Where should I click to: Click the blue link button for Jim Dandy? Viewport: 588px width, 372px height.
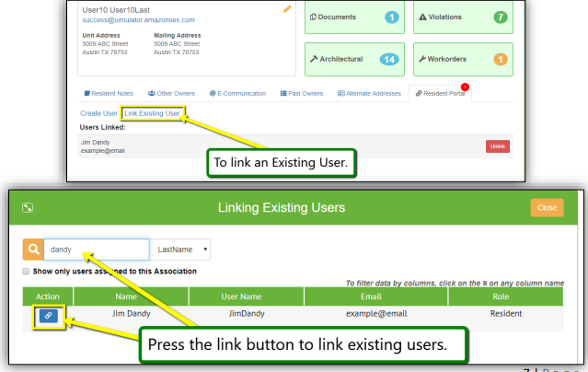49,316
